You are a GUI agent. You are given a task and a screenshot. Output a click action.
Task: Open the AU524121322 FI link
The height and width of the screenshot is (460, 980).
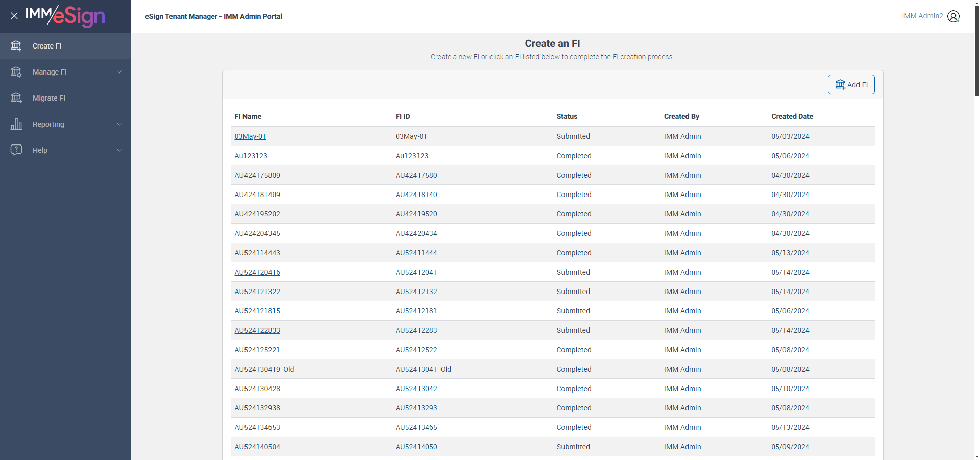(257, 292)
